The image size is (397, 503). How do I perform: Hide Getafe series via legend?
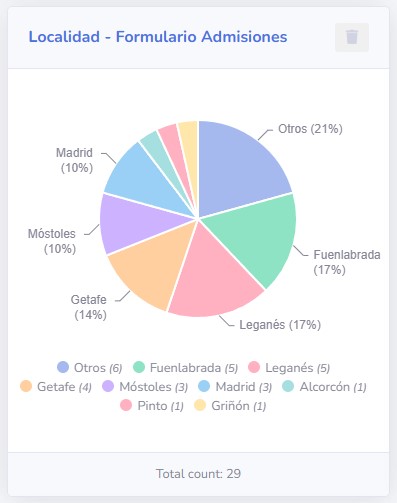pos(56,387)
